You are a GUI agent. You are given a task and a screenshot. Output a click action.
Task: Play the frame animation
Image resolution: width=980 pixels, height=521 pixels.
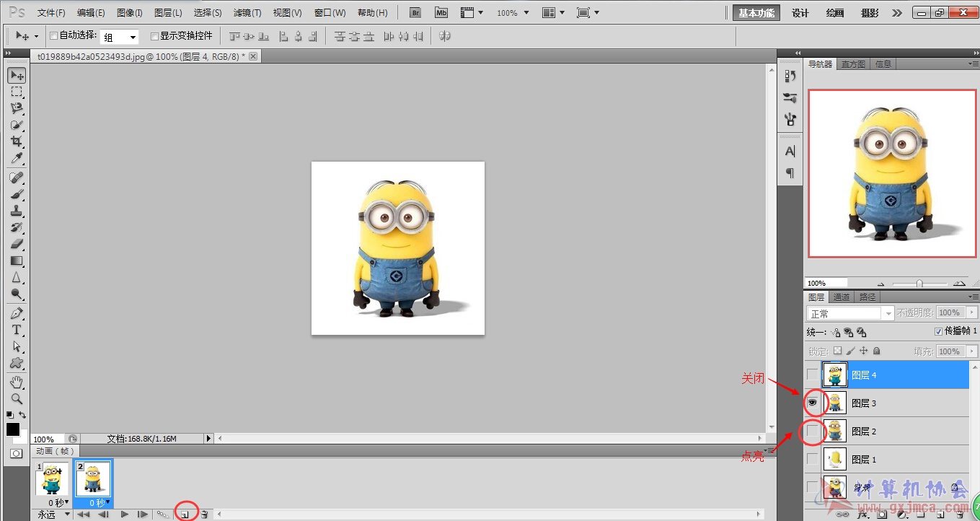[124, 514]
